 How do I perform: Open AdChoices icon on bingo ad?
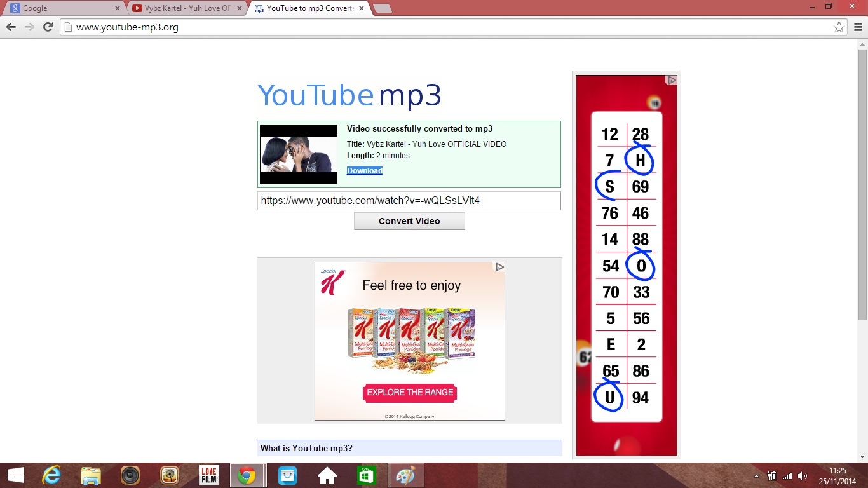(672, 80)
